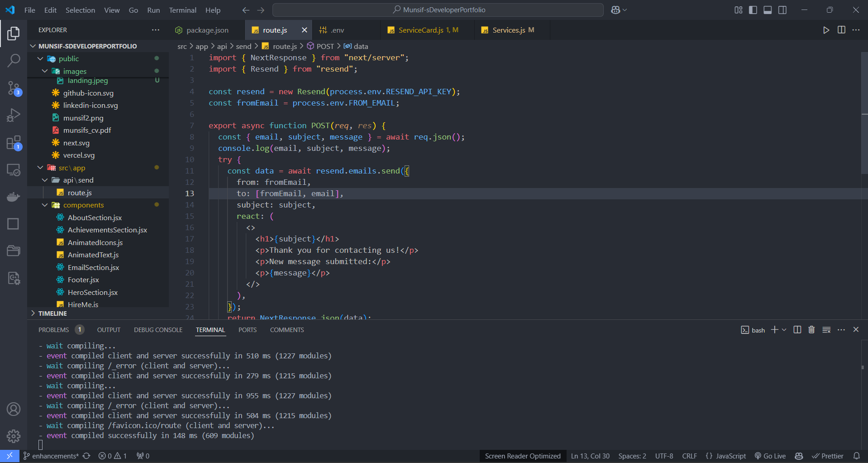Switch to package.json tab
The image size is (868, 463).
click(x=207, y=30)
